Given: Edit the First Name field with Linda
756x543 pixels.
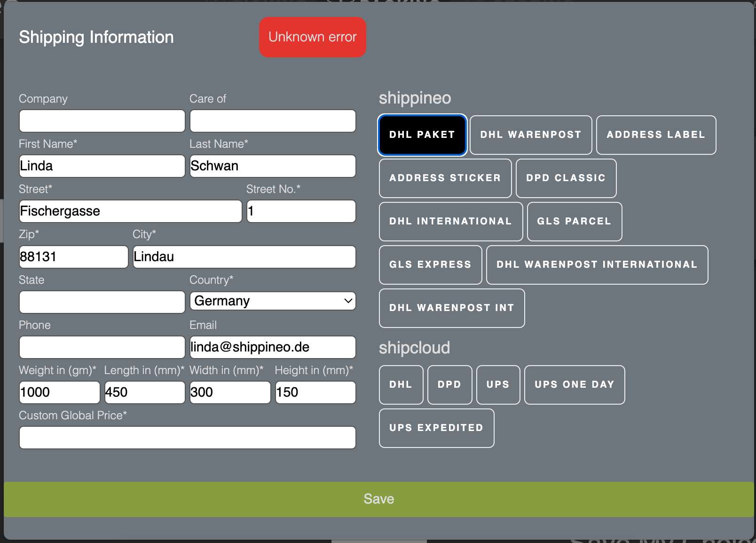Looking at the screenshot, I should point(102,166).
